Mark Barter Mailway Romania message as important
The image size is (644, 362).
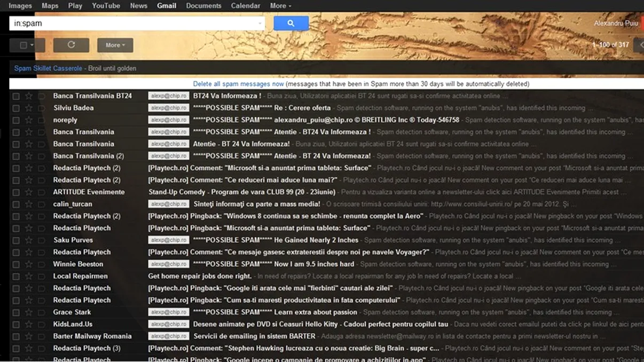coord(42,336)
